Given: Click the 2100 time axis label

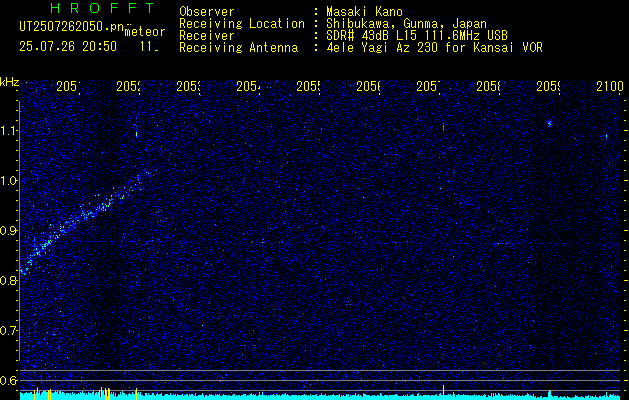Looking at the screenshot, I should click(610, 86).
